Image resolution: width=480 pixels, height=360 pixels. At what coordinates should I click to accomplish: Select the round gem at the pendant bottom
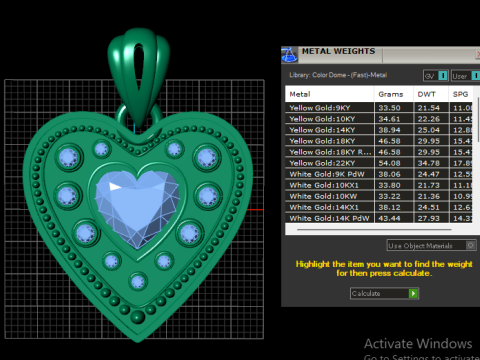pos(138,282)
